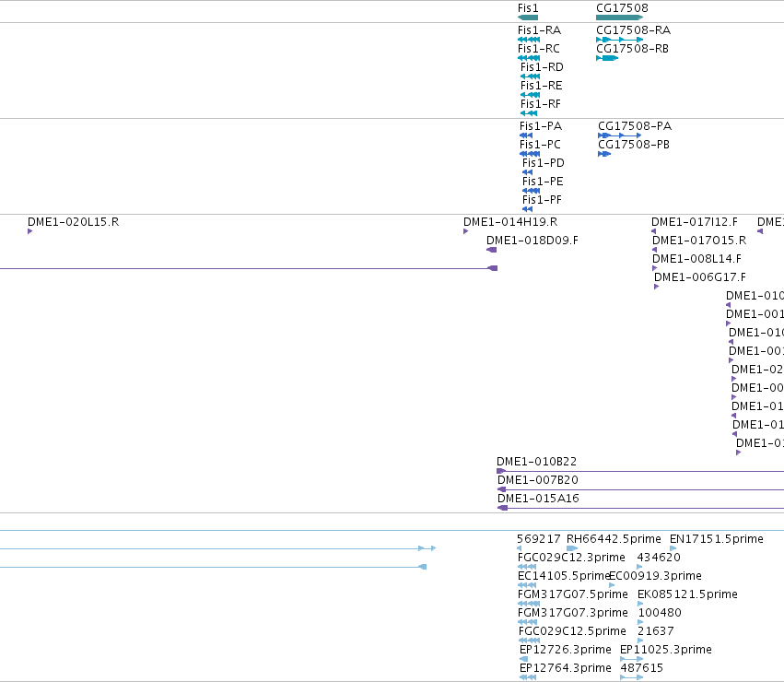Open protein feature Fis1-PF
784x682 pixels.
542,201
